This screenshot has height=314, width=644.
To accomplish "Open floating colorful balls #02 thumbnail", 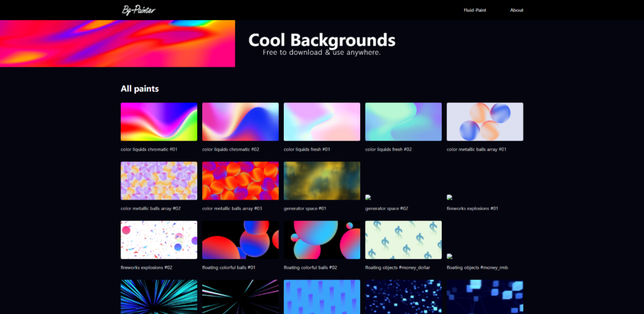I will [x=322, y=240].
